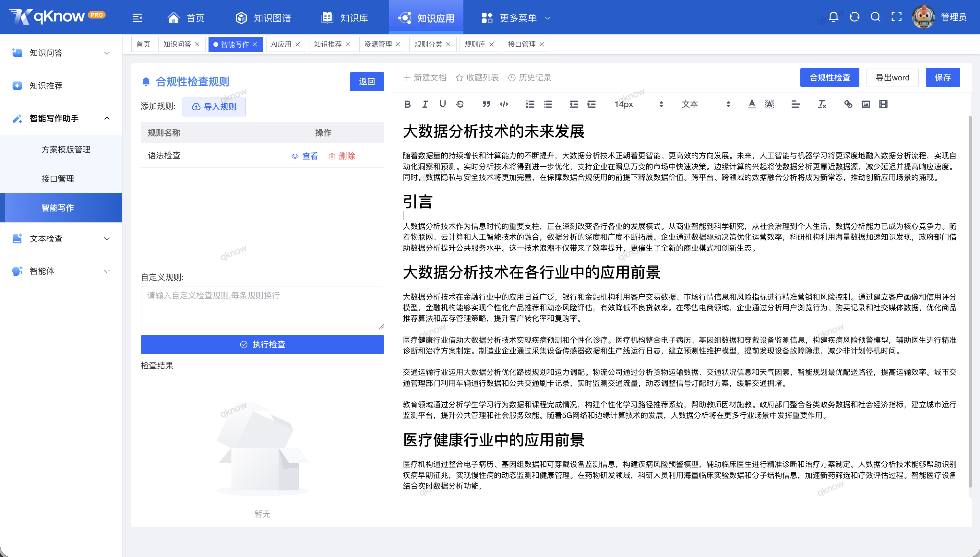Open the notifications bell in the top bar
The width and height of the screenshot is (980, 557).
[833, 17]
